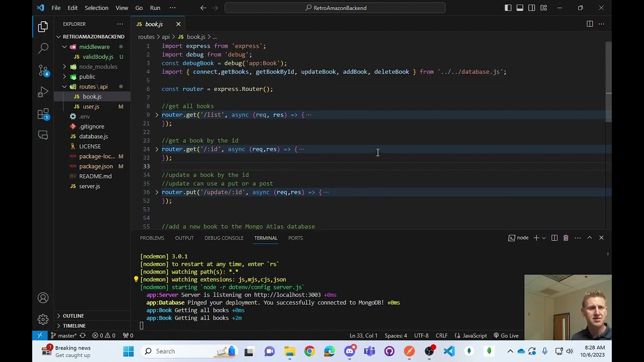Expand folded router.get('/list') block
Image resolution: width=644 pixels, height=362 pixels.
point(156,115)
